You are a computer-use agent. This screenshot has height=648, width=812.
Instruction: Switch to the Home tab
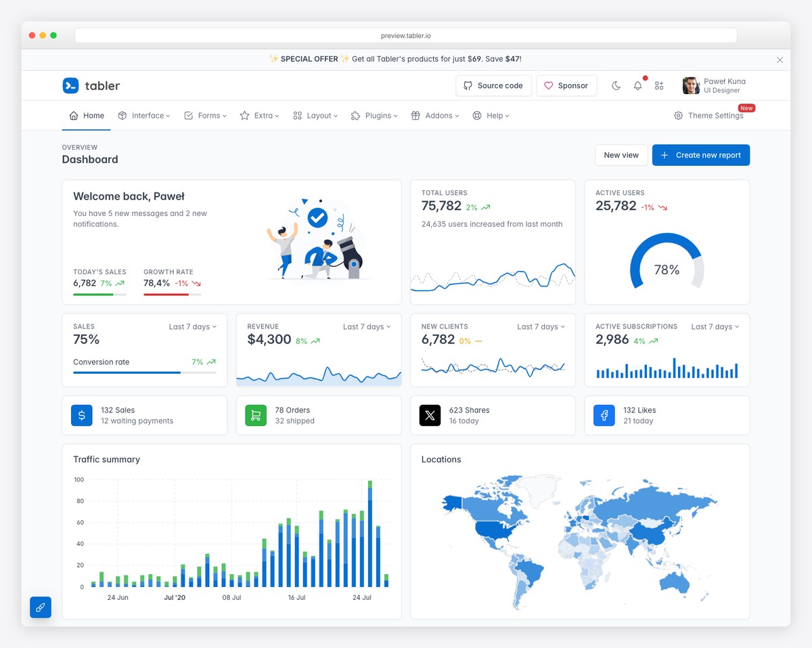[86, 115]
